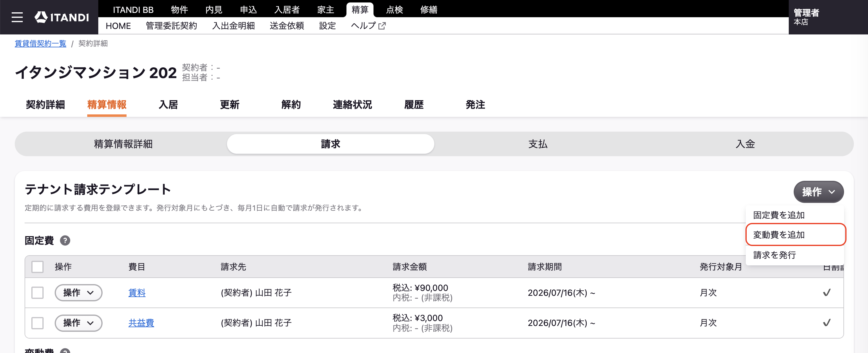Click the 税込: ¥90,000 amount

420,288
